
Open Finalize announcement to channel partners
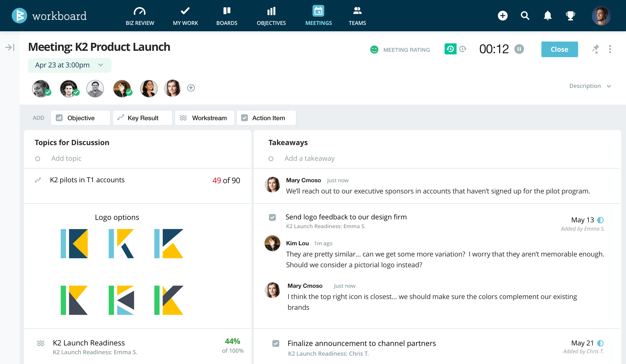pos(361,343)
